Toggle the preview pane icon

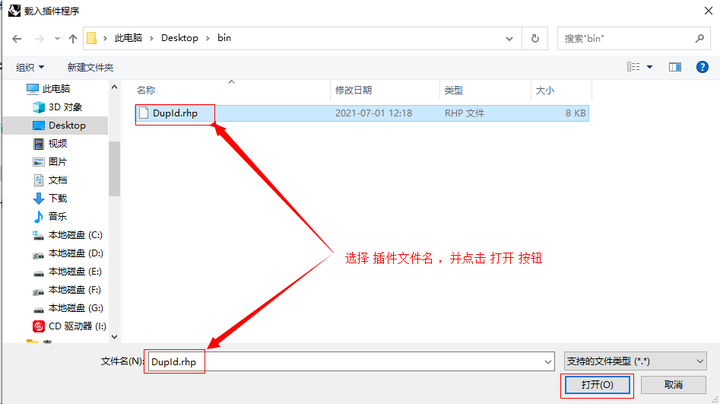coord(675,67)
